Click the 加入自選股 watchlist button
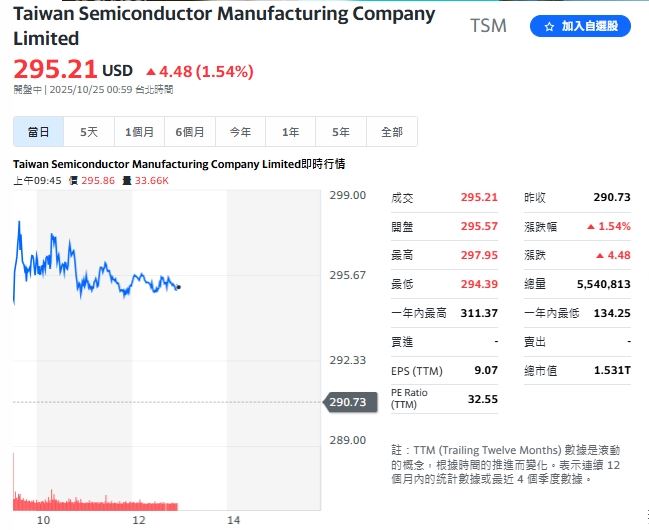 pos(580,27)
